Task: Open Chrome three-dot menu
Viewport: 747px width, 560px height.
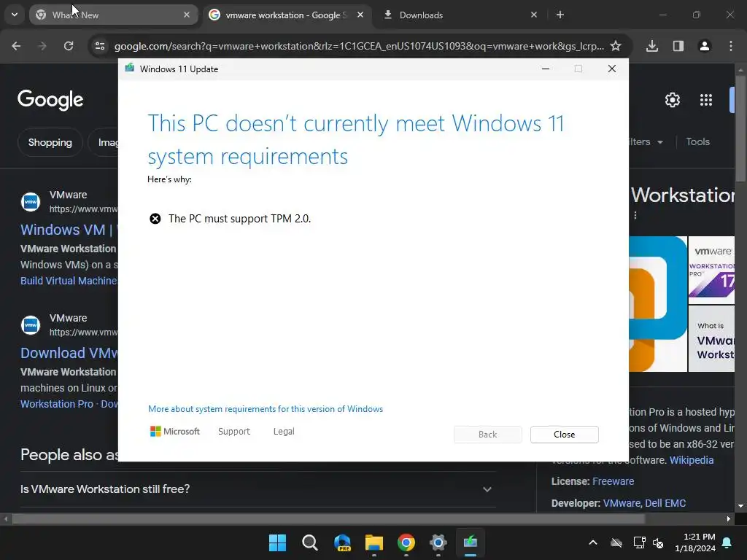Action: click(731, 46)
